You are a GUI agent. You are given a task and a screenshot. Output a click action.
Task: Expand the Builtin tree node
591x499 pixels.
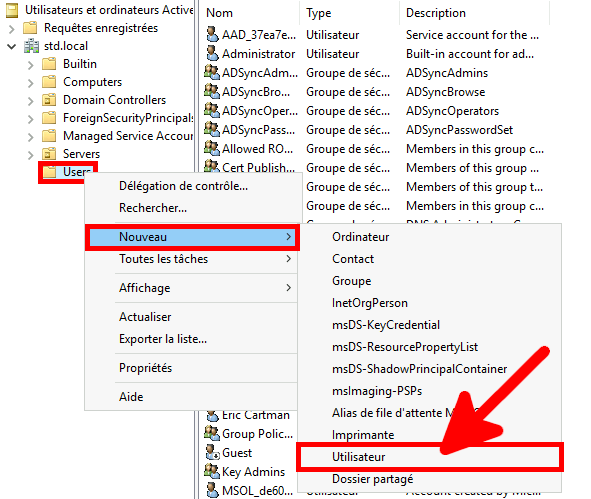point(31,65)
